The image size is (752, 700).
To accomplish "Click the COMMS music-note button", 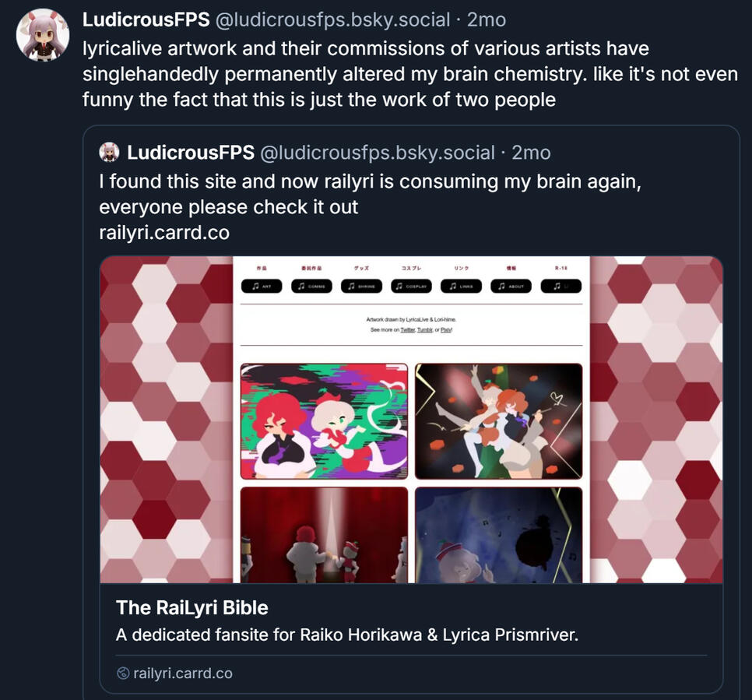I will tap(311, 286).
